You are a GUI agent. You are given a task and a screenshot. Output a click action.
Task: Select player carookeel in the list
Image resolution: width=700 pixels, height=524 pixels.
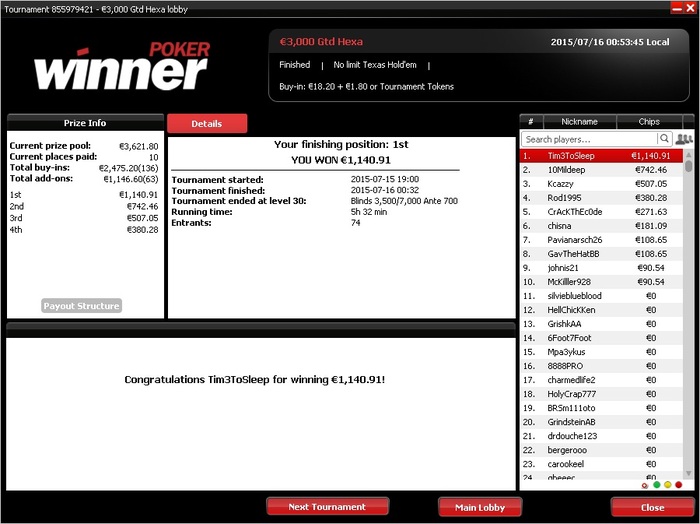[x=601, y=464]
